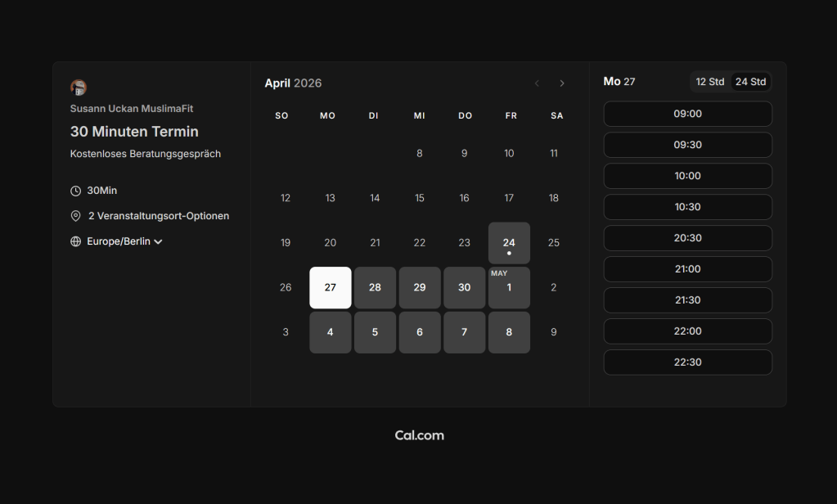This screenshot has height=504, width=837.
Task: Select April 24 on the calendar
Action: (x=509, y=243)
